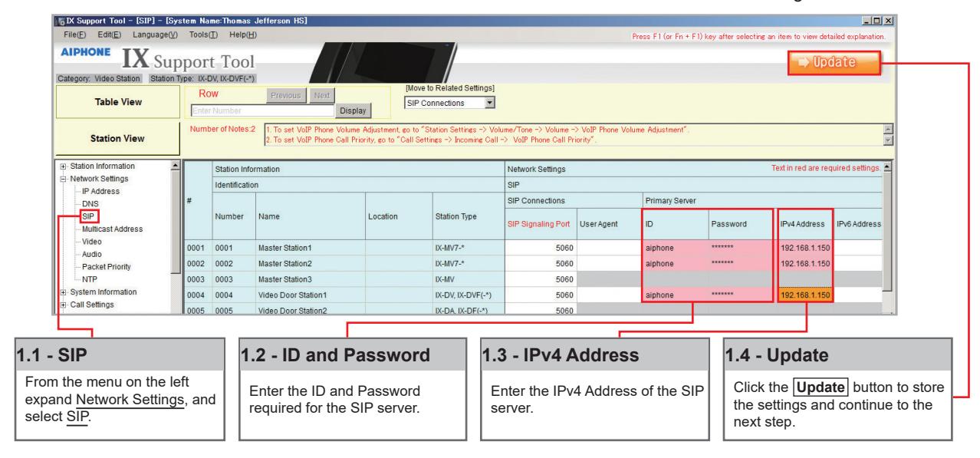The height and width of the screenshot is (458, 980).
Task: Click the IPv6 Address column header
Action: tap(859, 223)
